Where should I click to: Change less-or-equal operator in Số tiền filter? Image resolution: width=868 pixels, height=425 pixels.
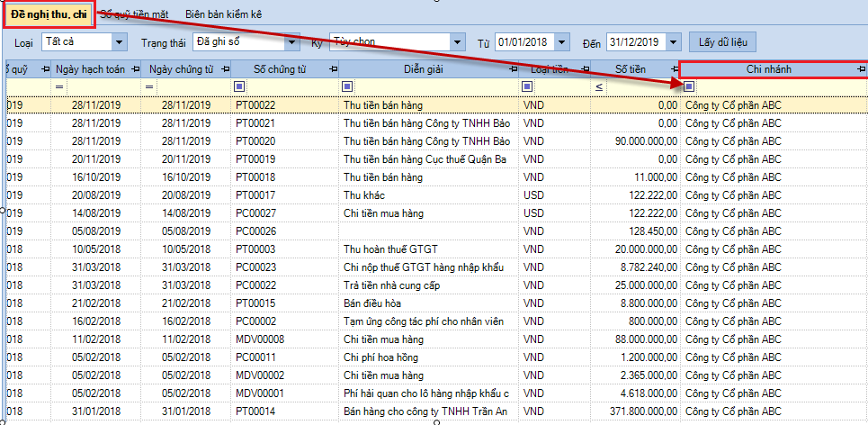tap(598, 87)
